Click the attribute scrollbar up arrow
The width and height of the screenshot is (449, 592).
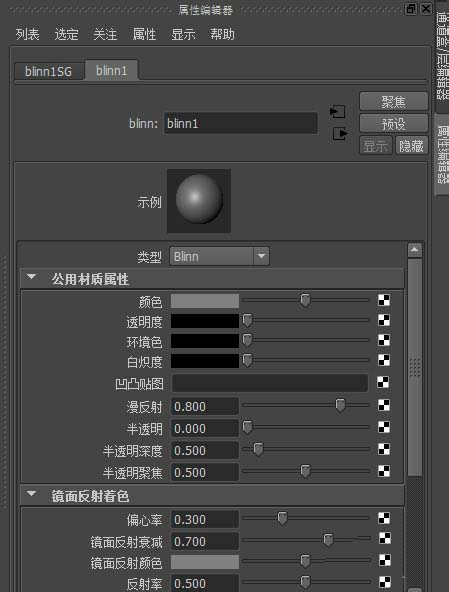(415, 250)
